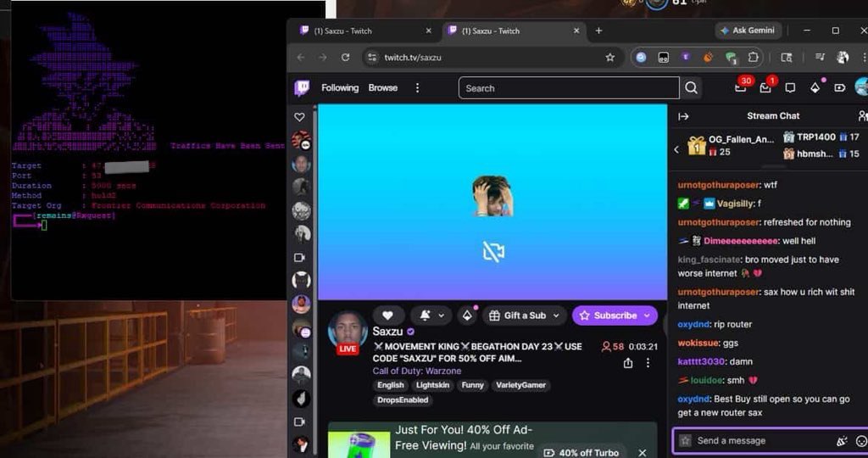The image size is (868, 458).
Task: Click the Lightskin tag
Action: [433, 385]
